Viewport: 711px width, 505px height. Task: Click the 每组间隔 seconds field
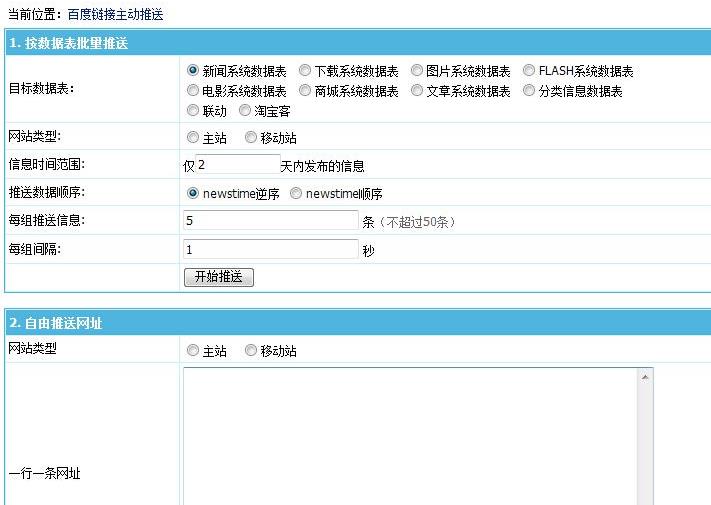(x=271, y=249)
